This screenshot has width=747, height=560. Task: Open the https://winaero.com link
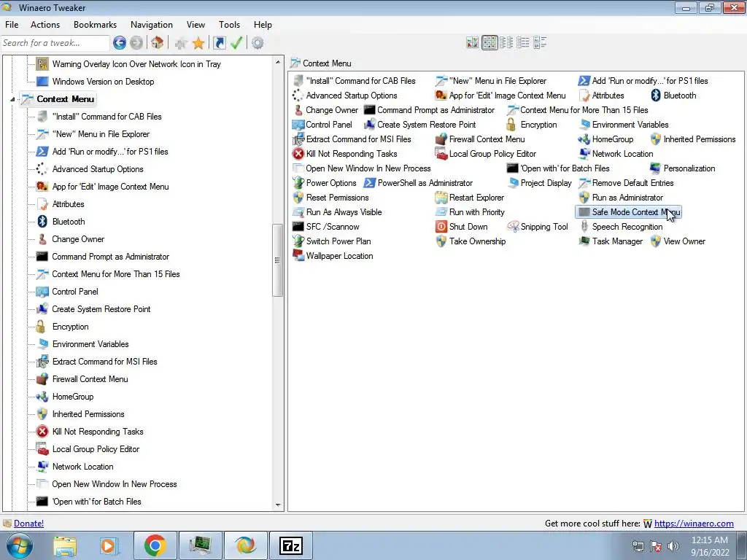pos(694,524)
